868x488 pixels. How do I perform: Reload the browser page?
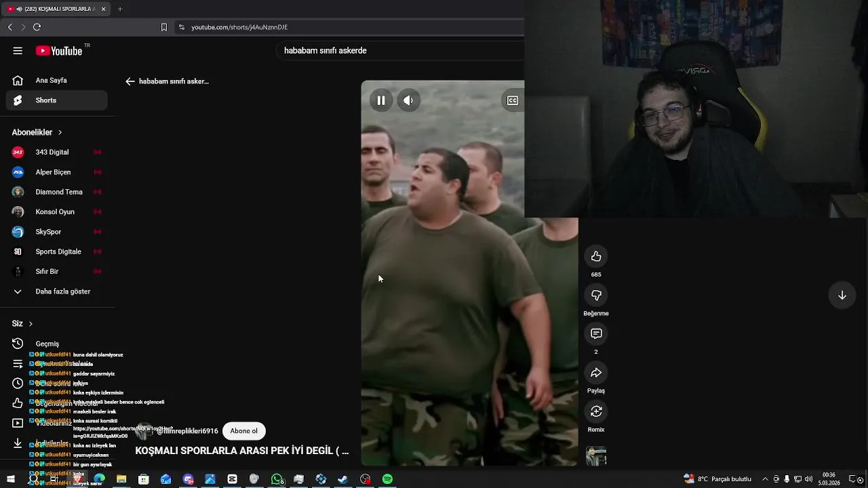[37, 27]
